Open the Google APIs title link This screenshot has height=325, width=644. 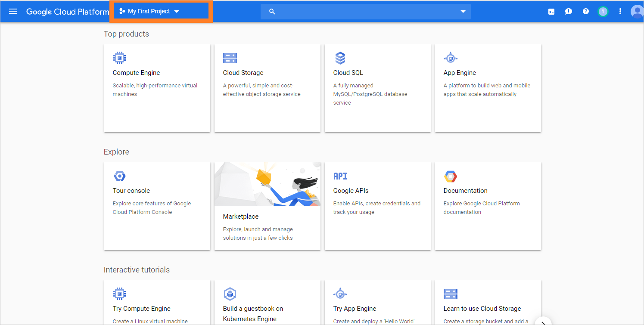tap(351, 191)
